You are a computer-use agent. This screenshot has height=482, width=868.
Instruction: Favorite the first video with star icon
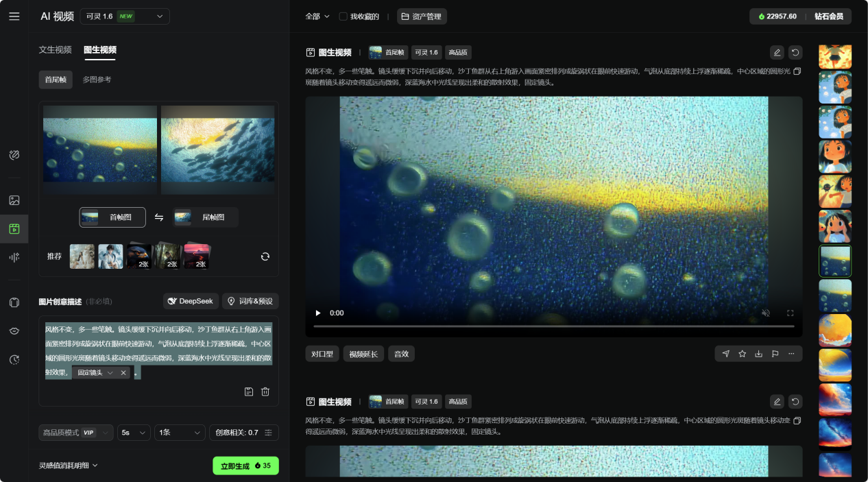pos(742,354)
